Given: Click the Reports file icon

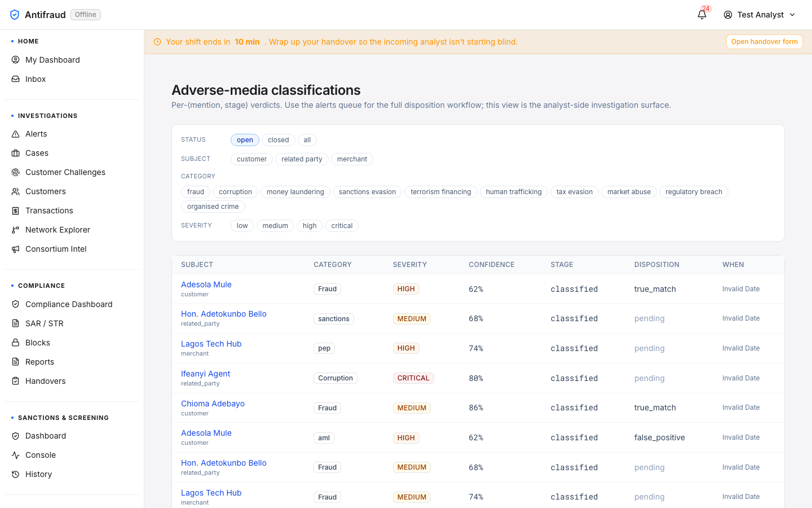Looking at the screenshot, I should (16, 362).
